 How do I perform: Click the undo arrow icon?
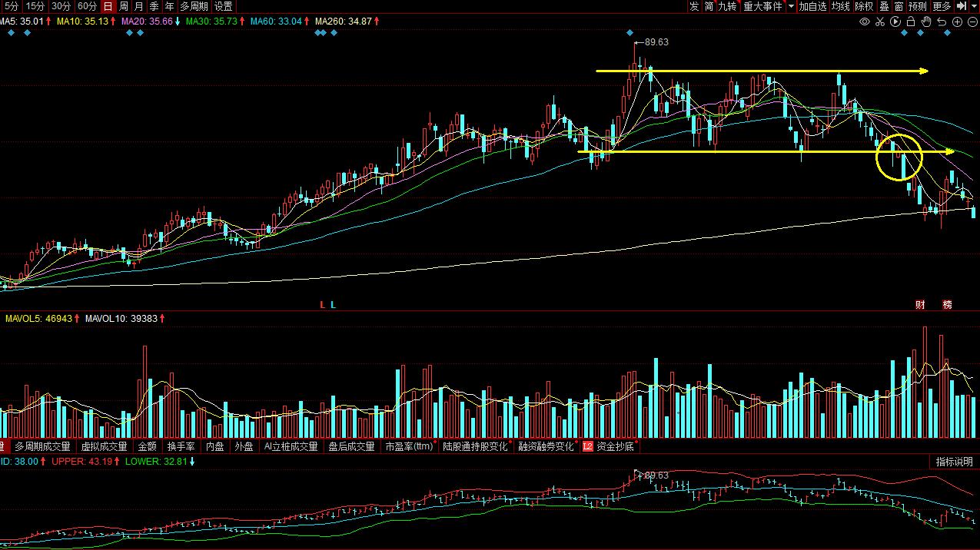tap(942, 22)
